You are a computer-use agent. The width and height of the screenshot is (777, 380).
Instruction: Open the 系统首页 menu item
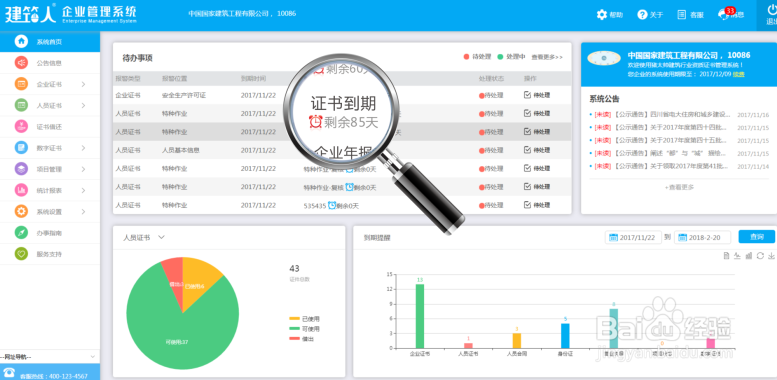tap(50, 42)
